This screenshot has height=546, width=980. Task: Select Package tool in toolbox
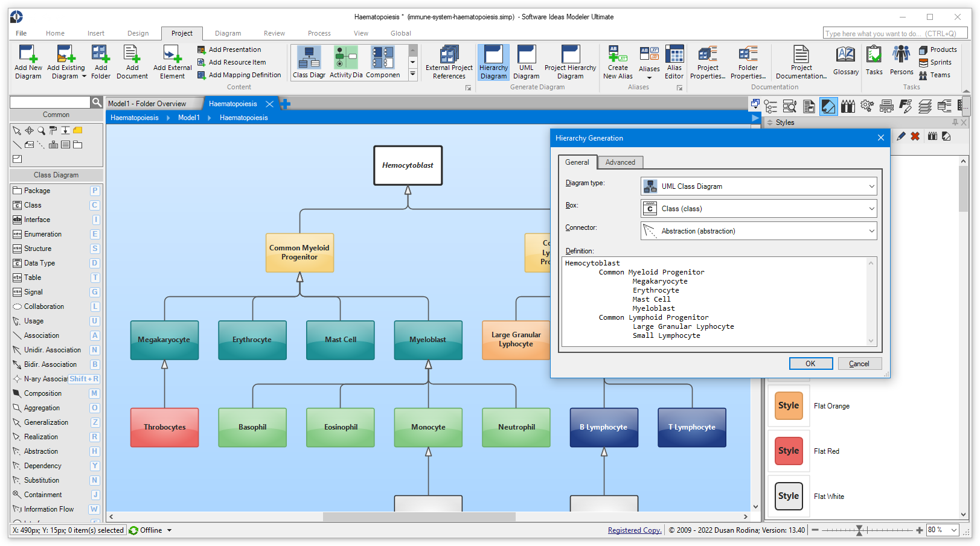pos(56,191)
